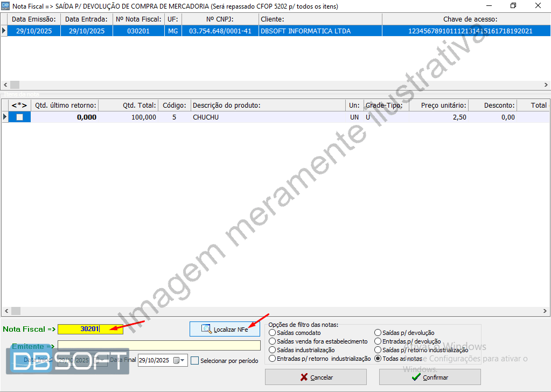
Task: Click the Chave de acesso column header
Action: pyautogui.click(x=466, y=19)
